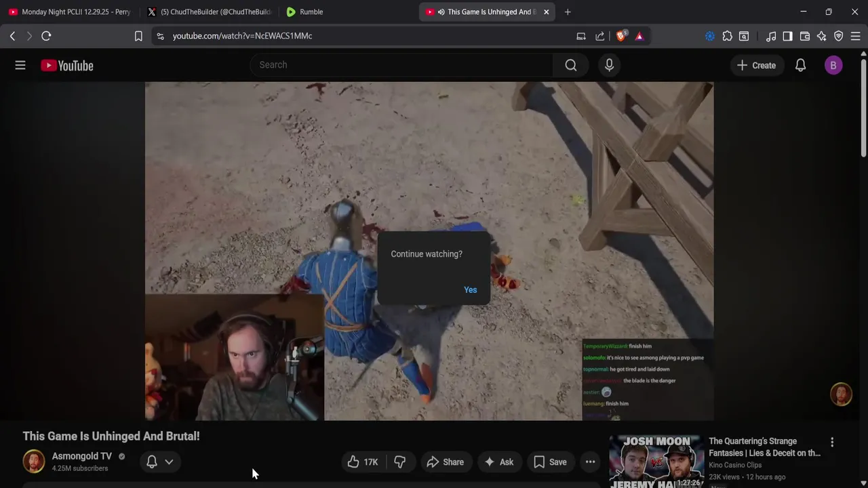Viewport: 868px width, 488px height.
Task: Switch to Monday Night PCLII tab
Action: pos(69,12)
